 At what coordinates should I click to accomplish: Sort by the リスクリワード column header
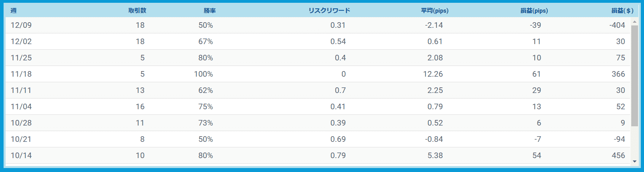click(x=329, y=11)
